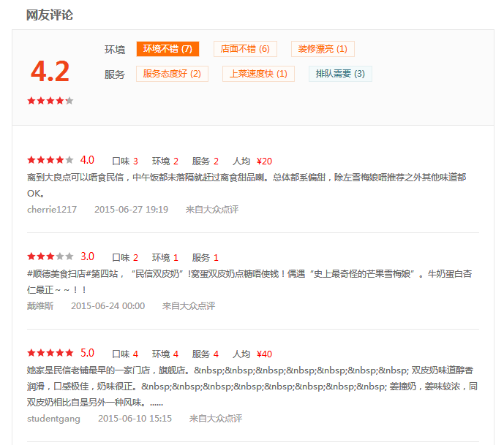
Task: Click 环境 1 in 戴维斯's review
Action: (165, 257)
